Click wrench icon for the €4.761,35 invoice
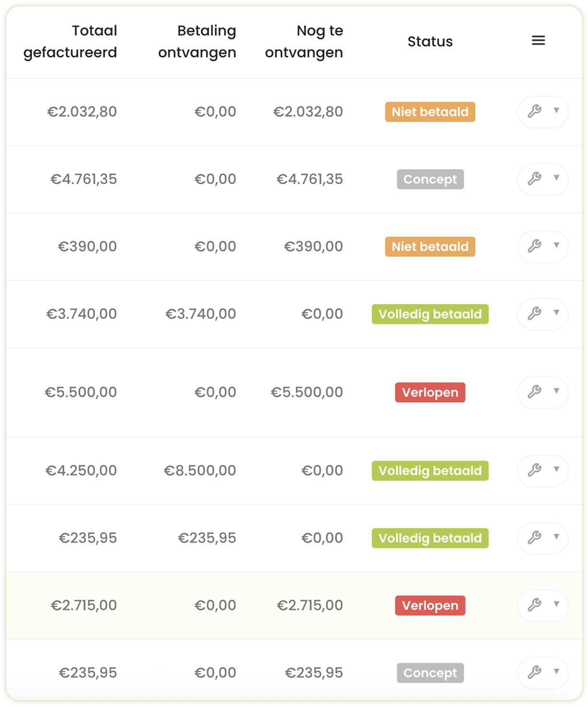 [x=535, y=179]
